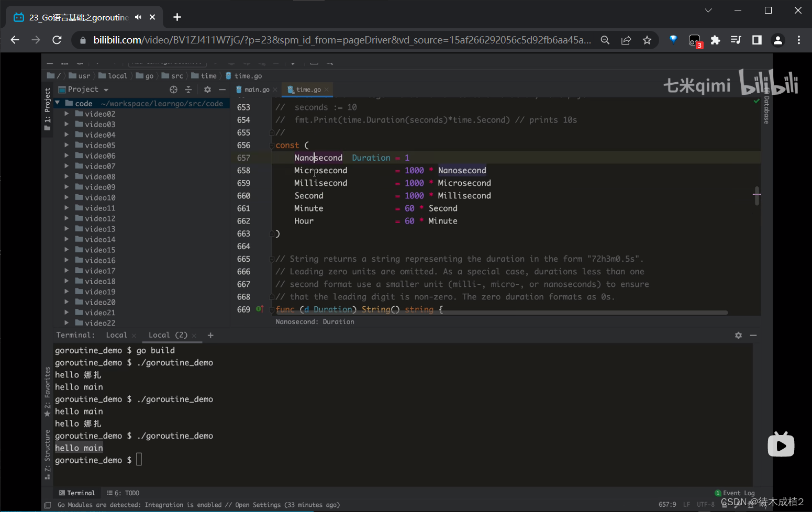Image resolution: width=812 pixels, height=512 pixels.
Task: Open the Z: Structure side tab
Action: coord(48,454)
